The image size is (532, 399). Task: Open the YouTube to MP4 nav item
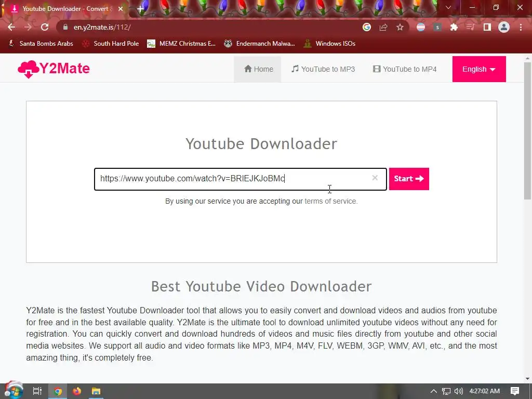[x=404, y=69]
